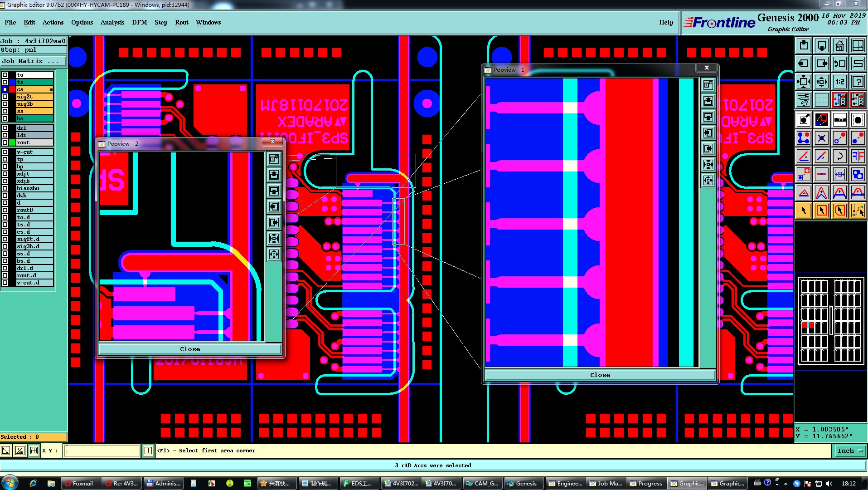
Task: Click the pan right view icon
Action: coord(822,64)
